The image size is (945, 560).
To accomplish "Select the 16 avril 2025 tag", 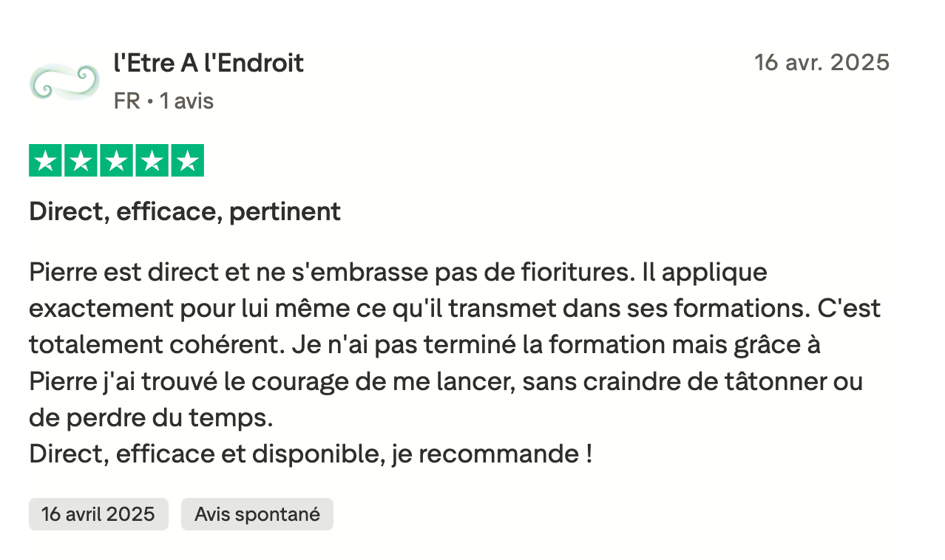I will tap(98, 514).
